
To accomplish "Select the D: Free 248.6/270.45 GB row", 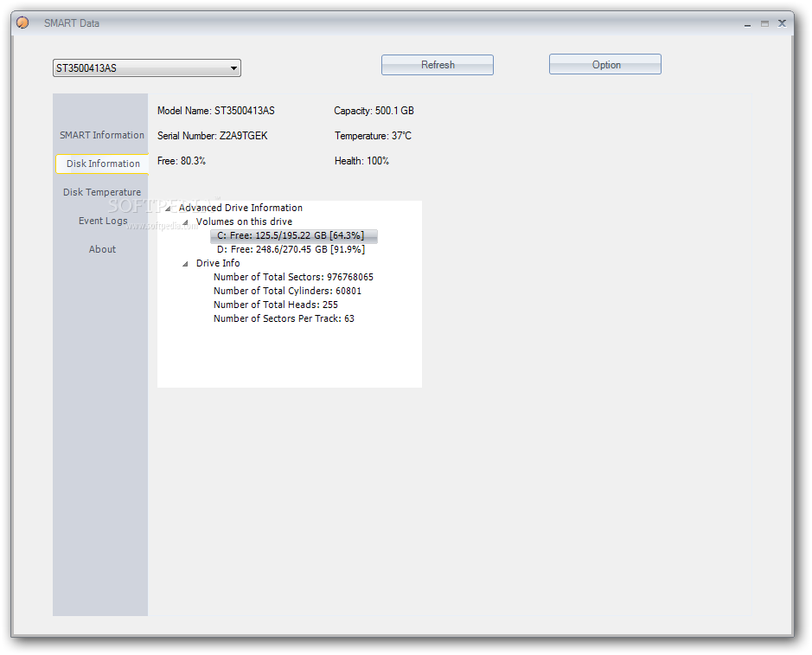I will click(291, 249).
